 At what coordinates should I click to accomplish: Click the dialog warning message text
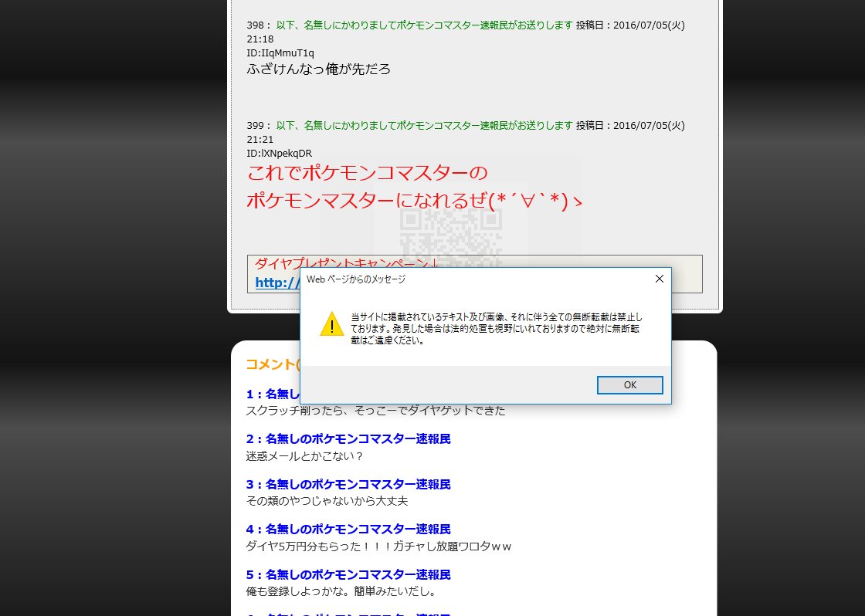click(x=497, y=329)
